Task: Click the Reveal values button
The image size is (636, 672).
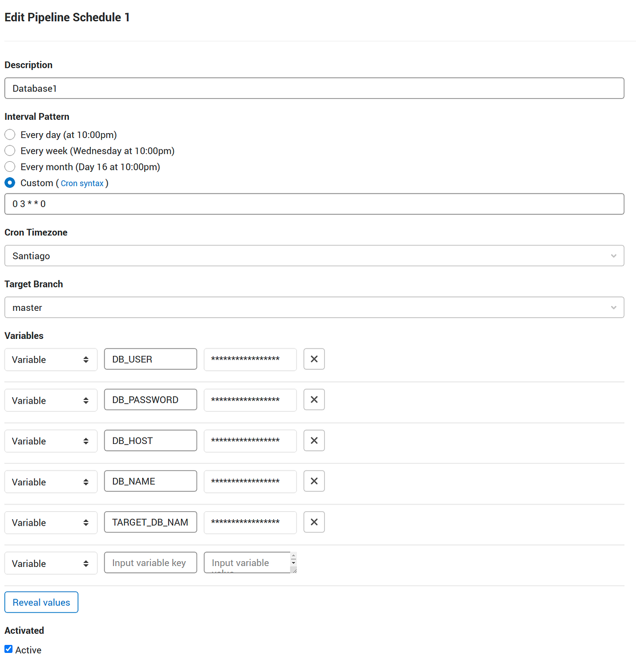Action: (x=41, y=602)
